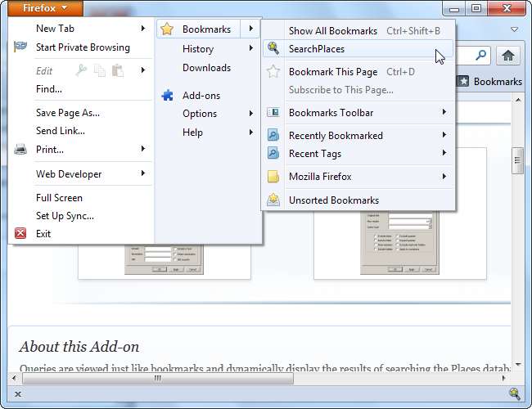532x409 pixels.
Task: Click the SearchPlaces icon in the status bar
Action: click(515, 394)
